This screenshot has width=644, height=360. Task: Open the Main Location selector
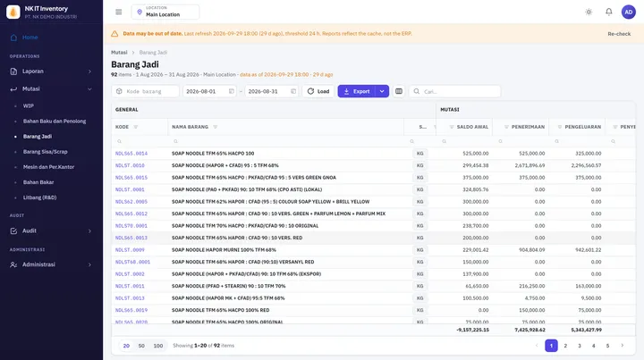165,12
